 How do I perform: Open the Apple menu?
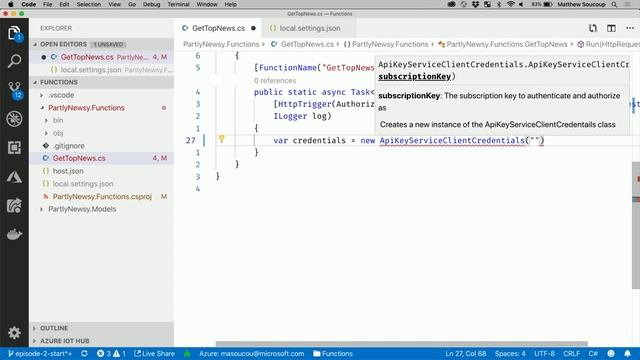click(x=11, y=4)
